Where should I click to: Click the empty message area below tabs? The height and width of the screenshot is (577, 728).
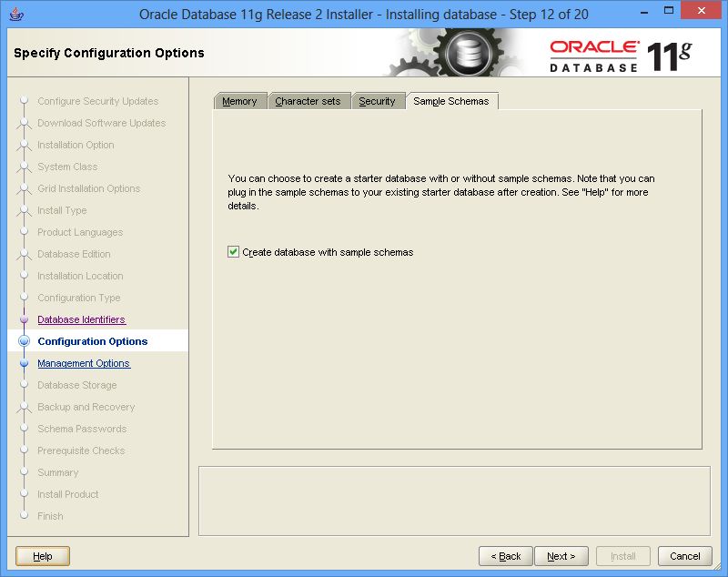454,501
